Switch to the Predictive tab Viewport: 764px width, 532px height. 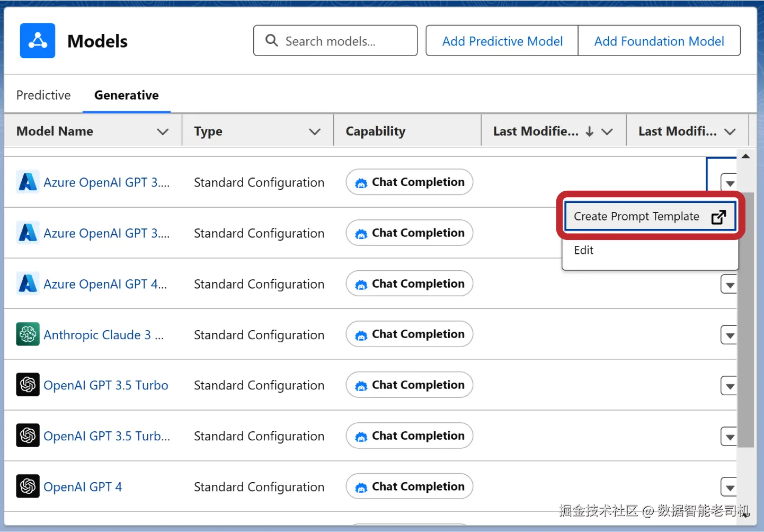point(43,95)
